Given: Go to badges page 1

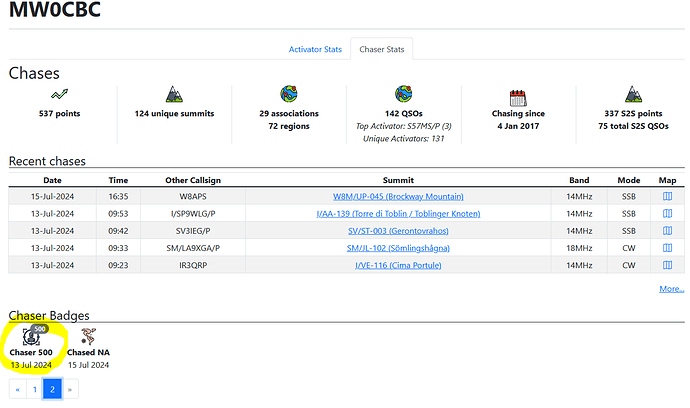Looking at the screenshot, I should [x=35, y=389].
